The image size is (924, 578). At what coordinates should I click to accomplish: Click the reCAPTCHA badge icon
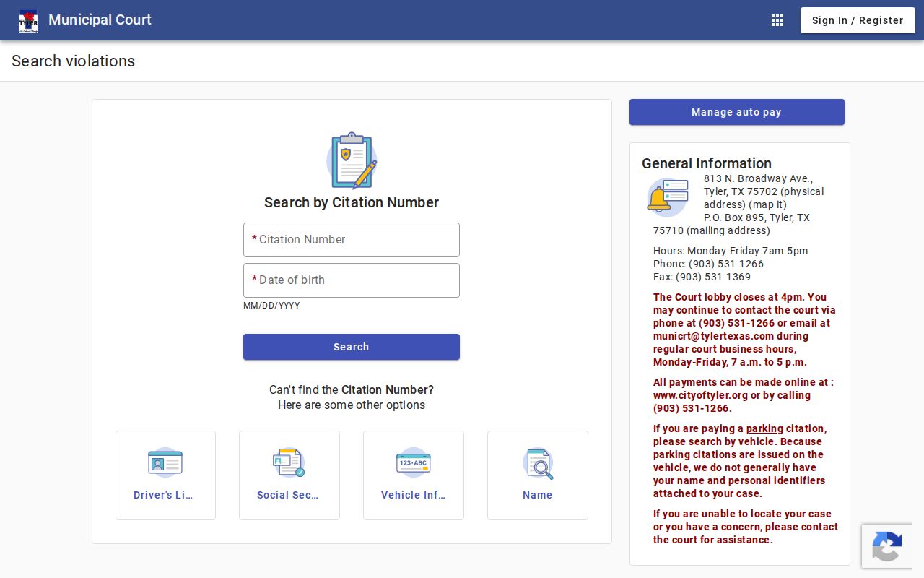click(x=886, y=546)
